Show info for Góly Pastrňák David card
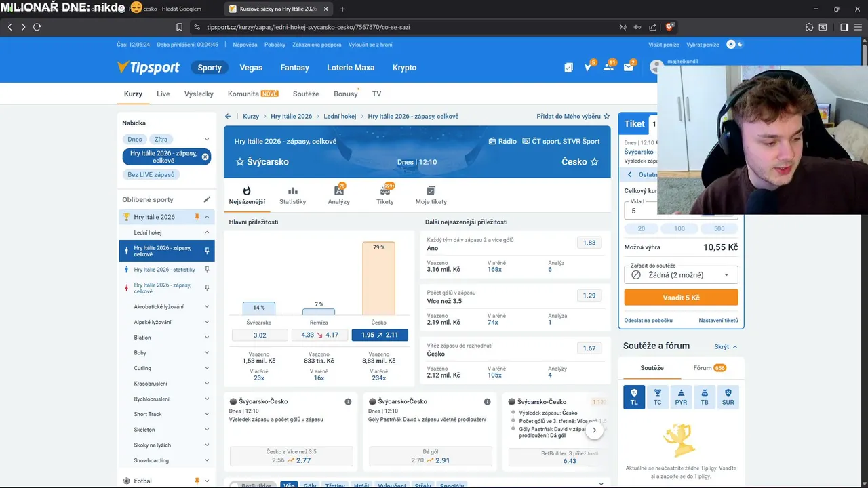Viewport: 868px width, 488px height. 487,401
